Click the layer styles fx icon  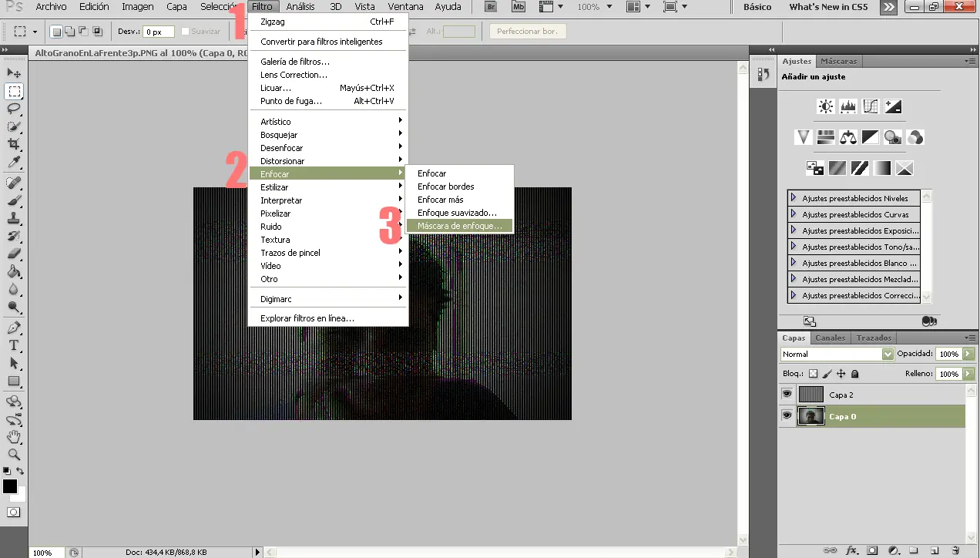click(x=851, y=550)
